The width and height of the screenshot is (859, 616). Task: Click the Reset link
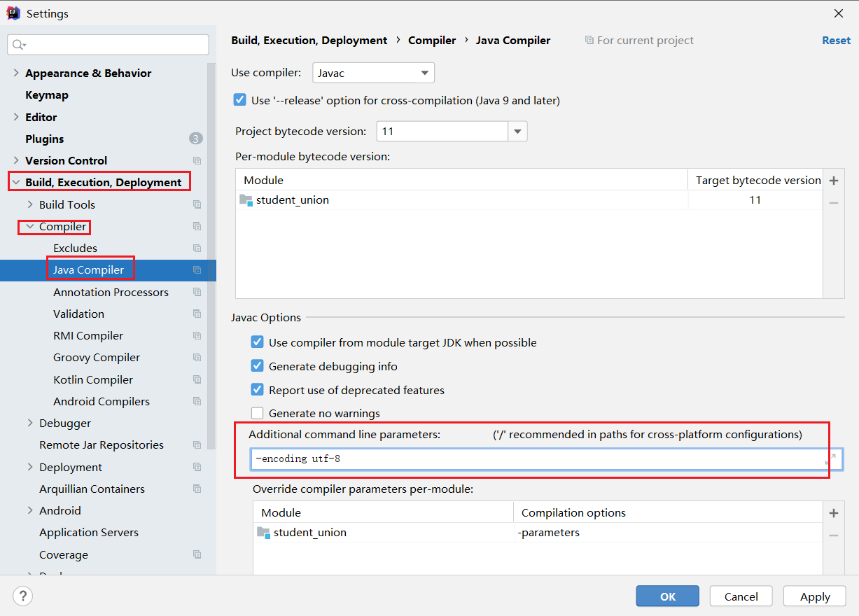836,41
